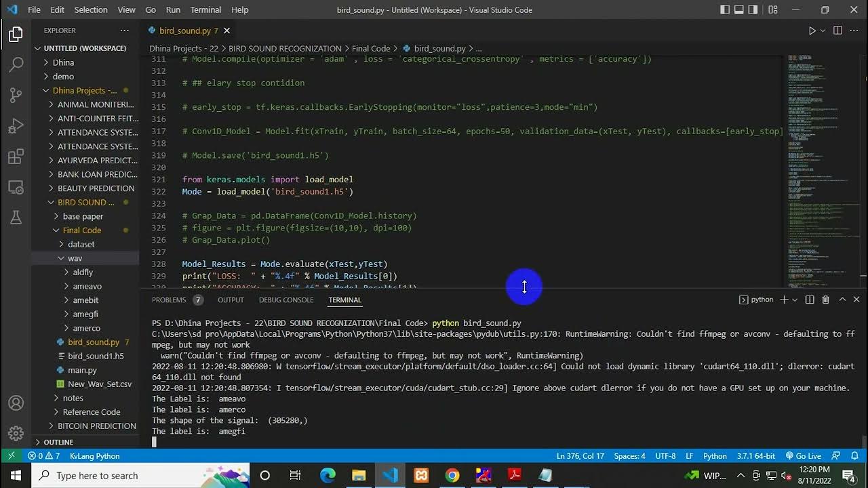Viewport: 868px width, 488px height.
Task: Open the Source Control view
Action: coord(16,96)
